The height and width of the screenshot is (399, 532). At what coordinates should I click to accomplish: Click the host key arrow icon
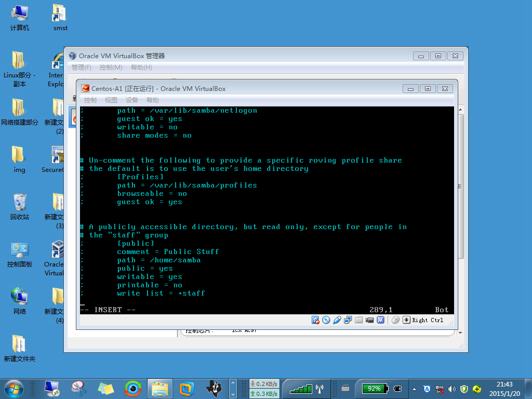pyautogui.click(x=406, y=320)
